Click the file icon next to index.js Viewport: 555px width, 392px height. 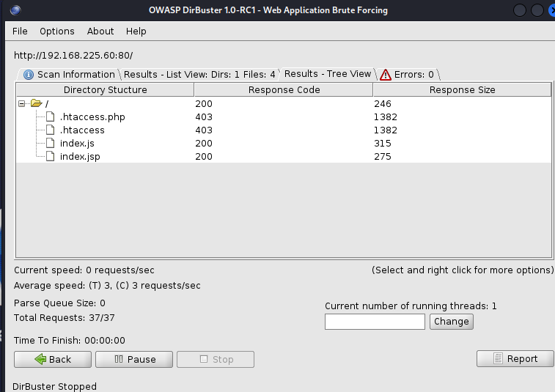pos(51,143)
